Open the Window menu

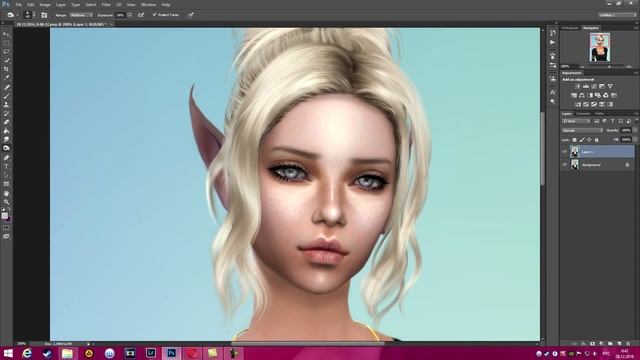point(148,5)
